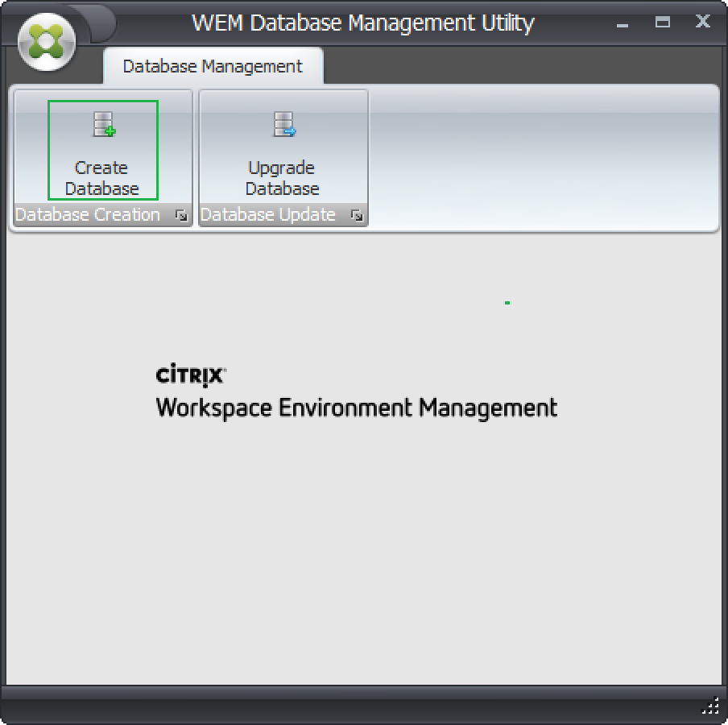Maximize the WEM utility window
728x725 pixels.
(x=663, y=23)
